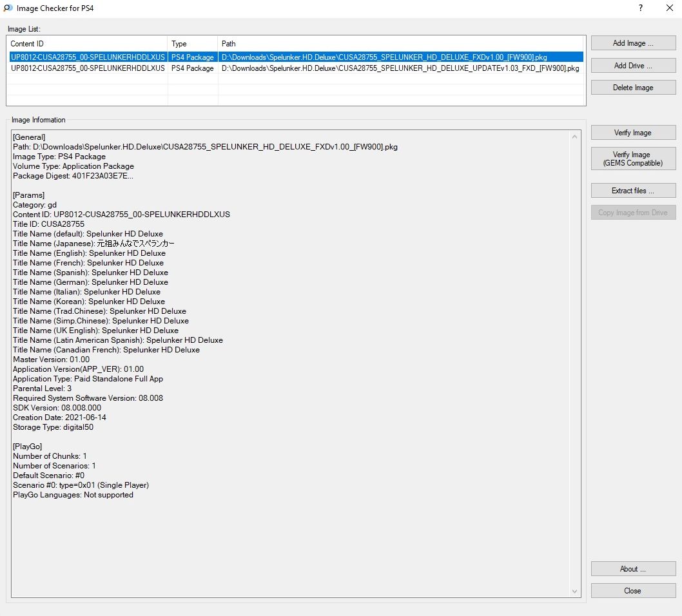Sort list by Path column header
This screenshot has width=682, height=616.
pyautogui.click(x=400, y=43)
